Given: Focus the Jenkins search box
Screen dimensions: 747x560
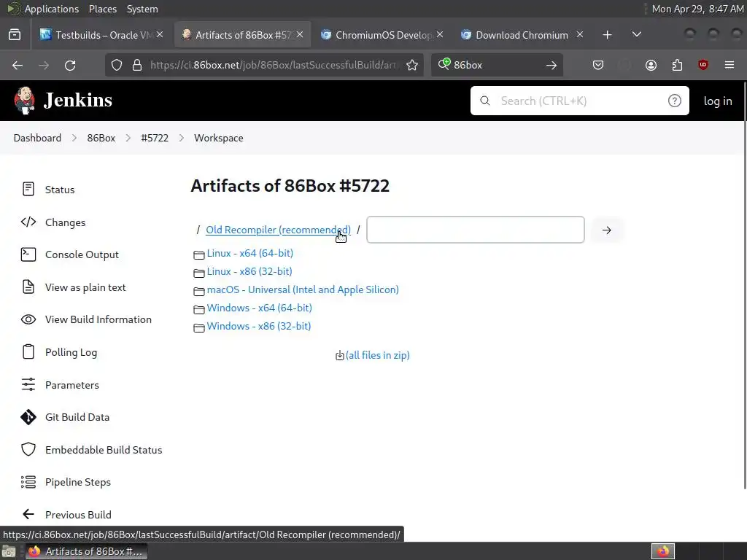Looking at the screenshot, I should click(579, 101).
